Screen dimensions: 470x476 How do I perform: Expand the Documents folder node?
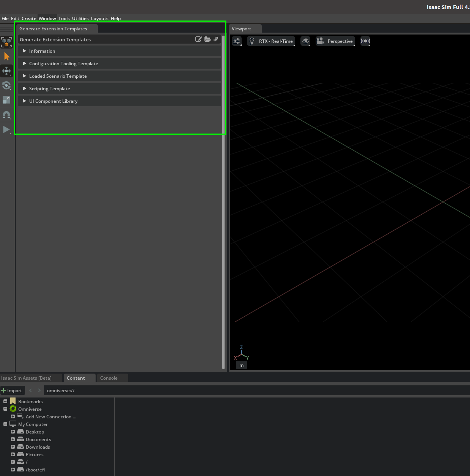pyautogui.click(x=13, y=439)
